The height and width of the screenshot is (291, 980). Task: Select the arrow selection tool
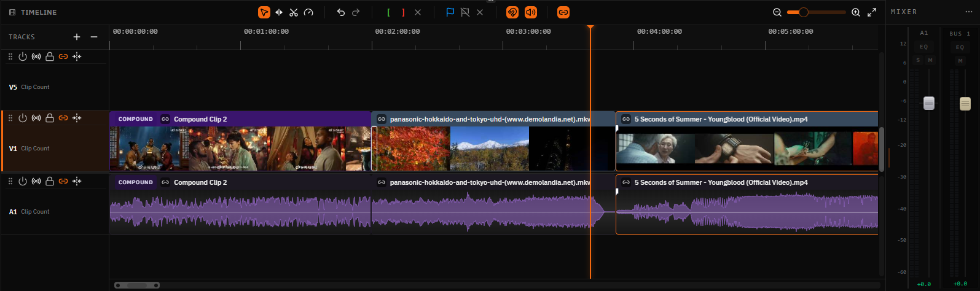pos(264,12)
